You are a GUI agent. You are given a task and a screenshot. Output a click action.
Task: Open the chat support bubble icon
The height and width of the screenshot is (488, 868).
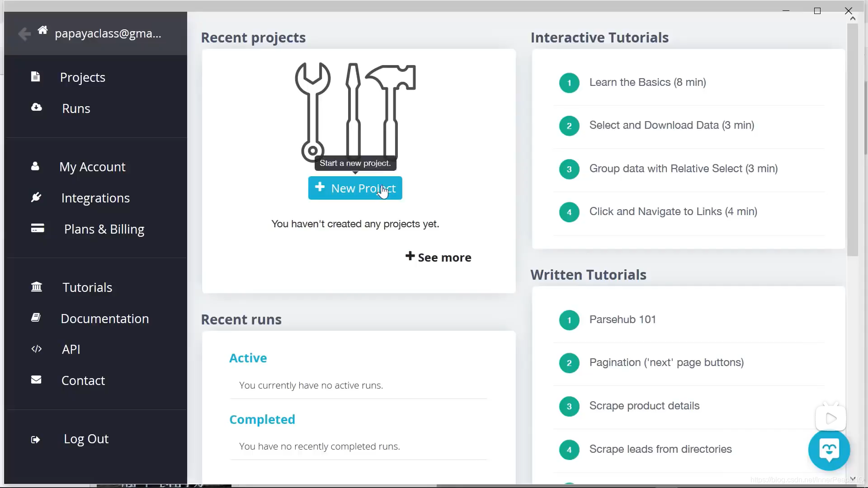829,450
